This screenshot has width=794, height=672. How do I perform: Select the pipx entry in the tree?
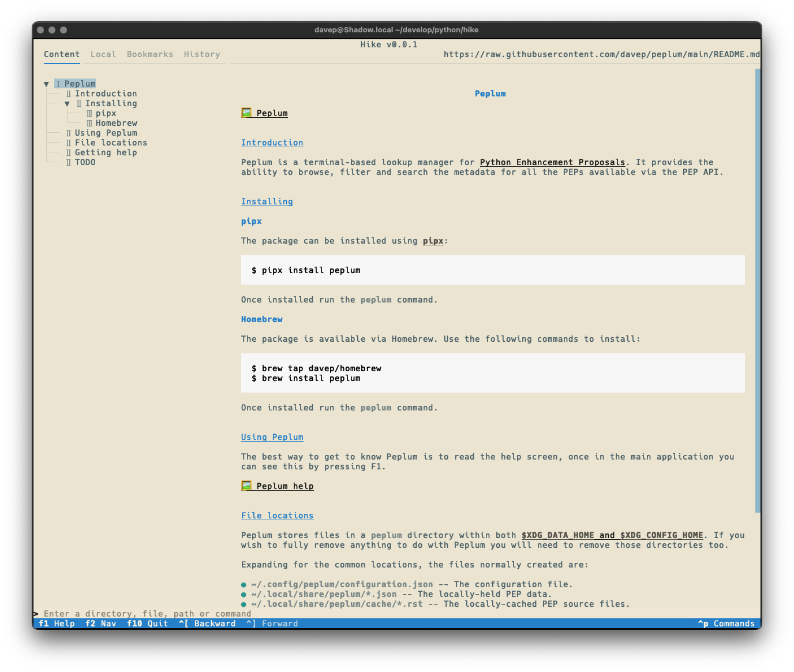(x=106, y=113)
